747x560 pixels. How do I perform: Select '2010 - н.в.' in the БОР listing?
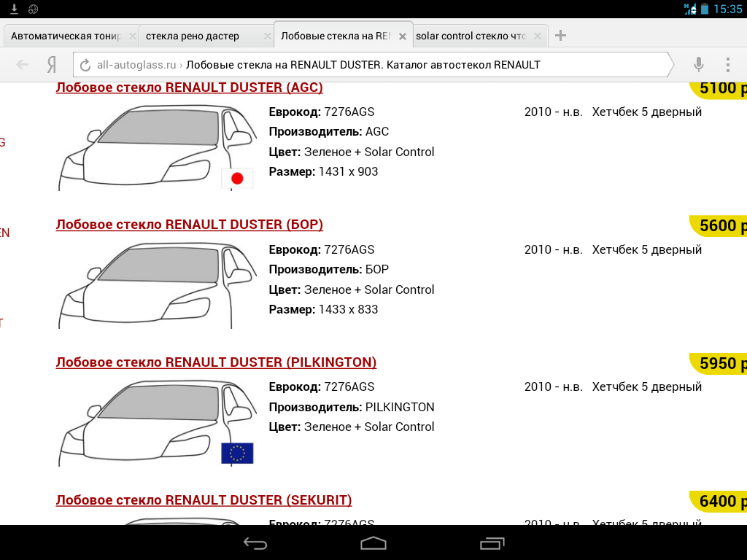pyautogui.click(x=554, y=249)
